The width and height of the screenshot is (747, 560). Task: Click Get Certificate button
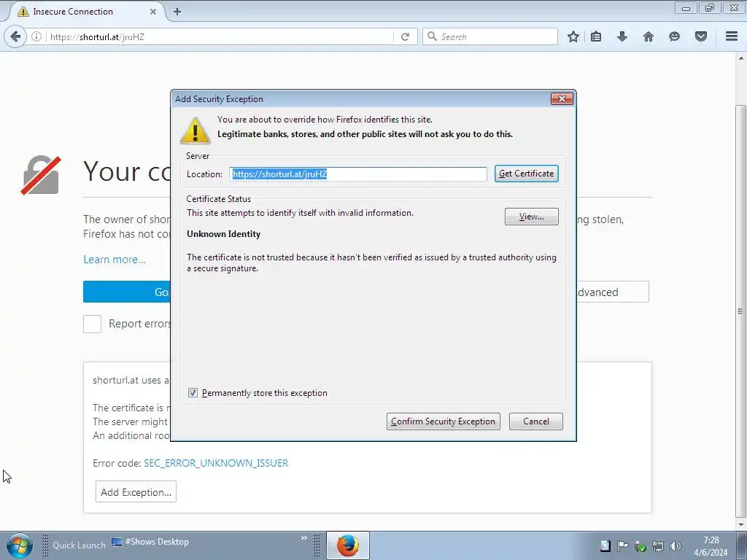527,174
